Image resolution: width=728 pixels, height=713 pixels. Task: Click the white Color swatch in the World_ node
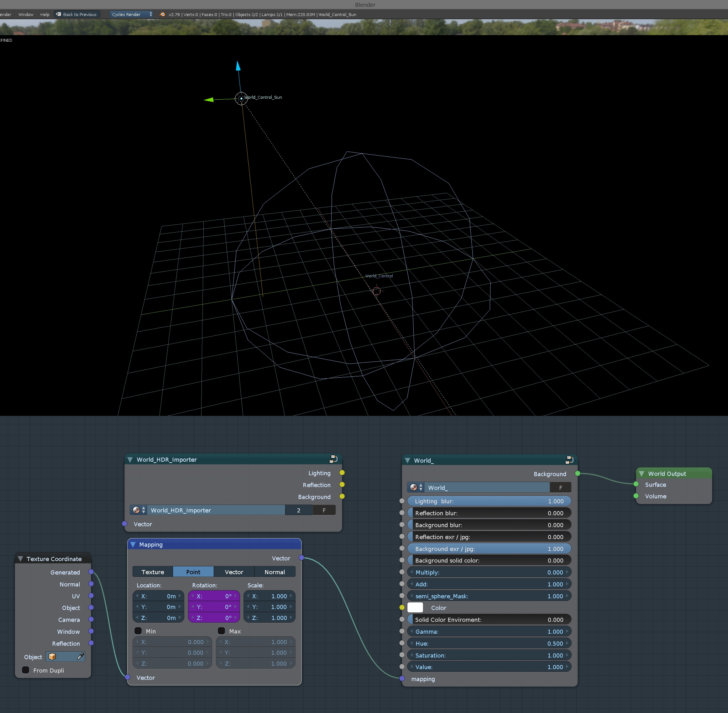(415, 607)
